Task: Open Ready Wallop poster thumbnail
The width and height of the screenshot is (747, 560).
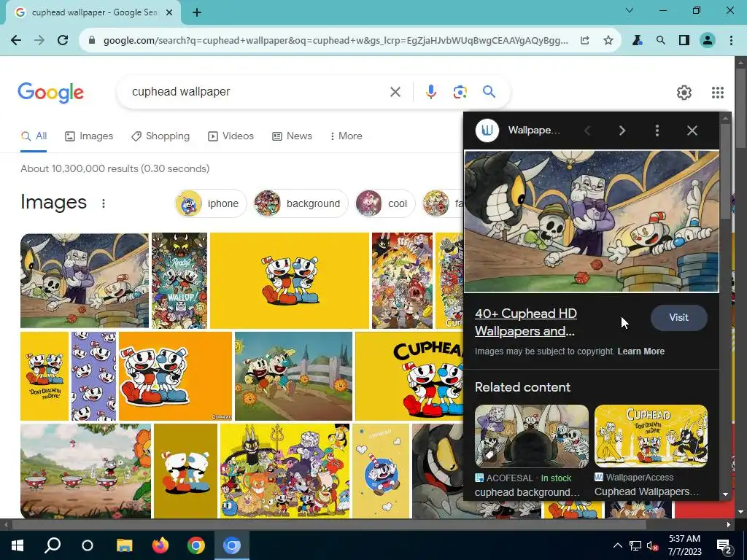Action: click(x=179, y=281)
